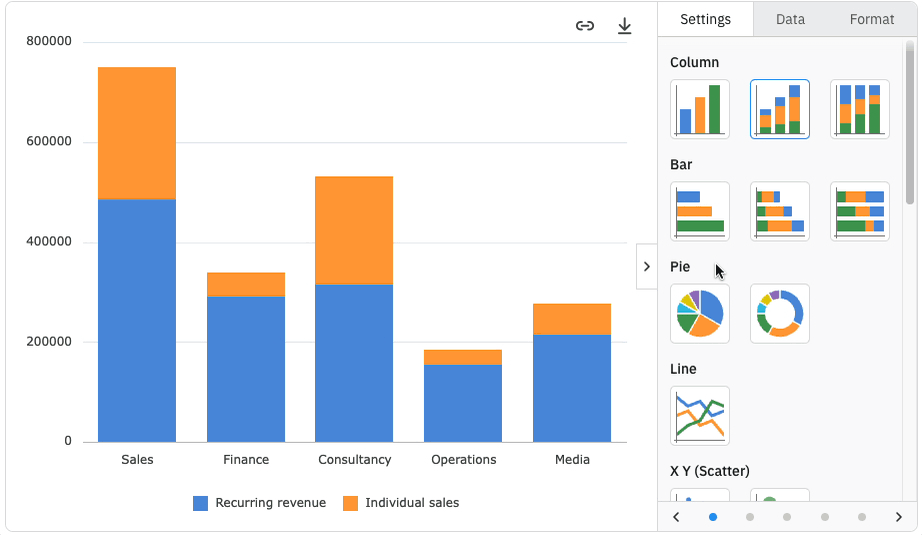Click the Consultancy orange bar segment
The height and width of the screenshot is (535, 922).
pyautogui.click(x=354, y=230)
